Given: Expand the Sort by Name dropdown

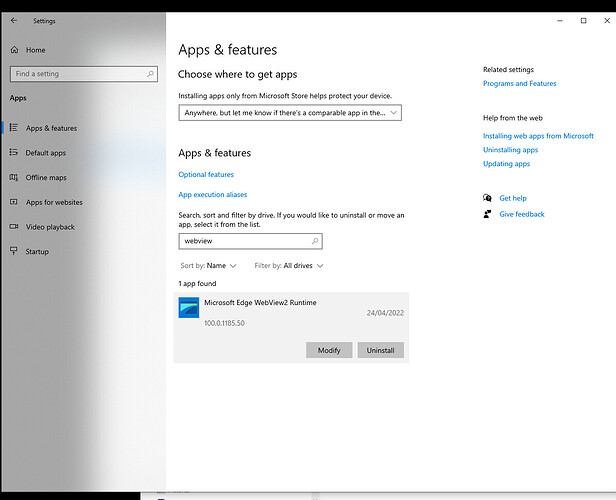Looking at the screenshot, I should [x=208, y=266].
